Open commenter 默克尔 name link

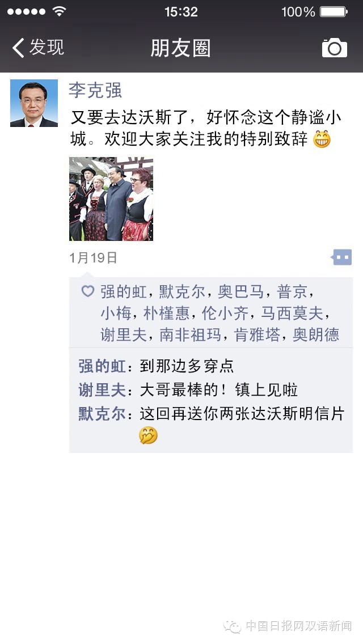[x=102, y=414]
